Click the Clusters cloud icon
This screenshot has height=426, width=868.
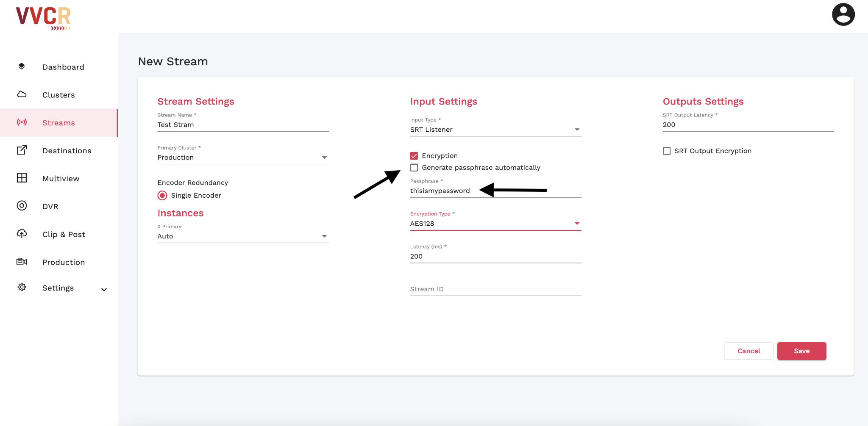[22, 94]
